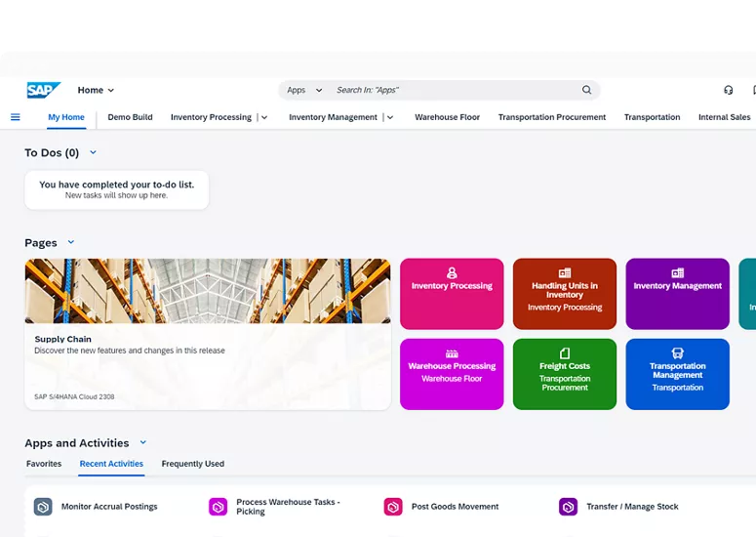Switch to the Frequently Used tab
This screenshot has height=537, width=756.
(x=192, y=464)
